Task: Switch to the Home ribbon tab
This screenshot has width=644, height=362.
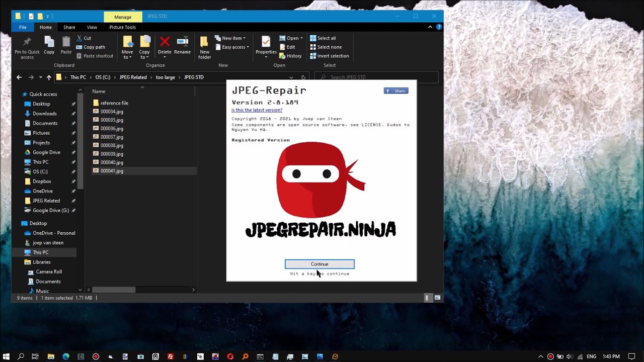Action: pyautogui.click(x=46, y=27)
